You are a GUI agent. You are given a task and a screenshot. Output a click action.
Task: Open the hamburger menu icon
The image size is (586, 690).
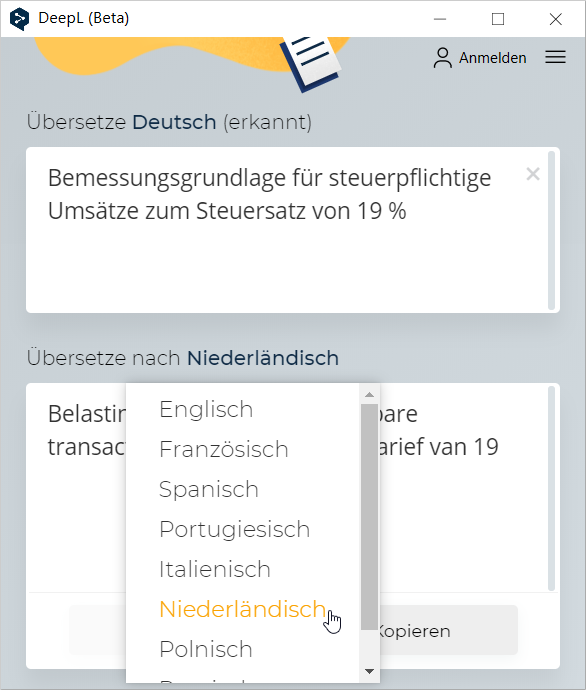[555, 57]
